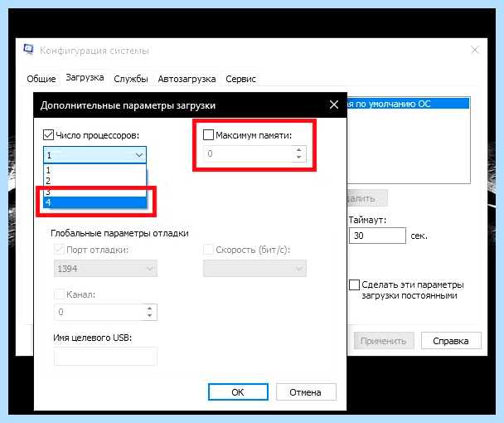This screenshot has height=423, width=504.
Task: Close the System Configuration window
Action: click(x=475, y=50)
